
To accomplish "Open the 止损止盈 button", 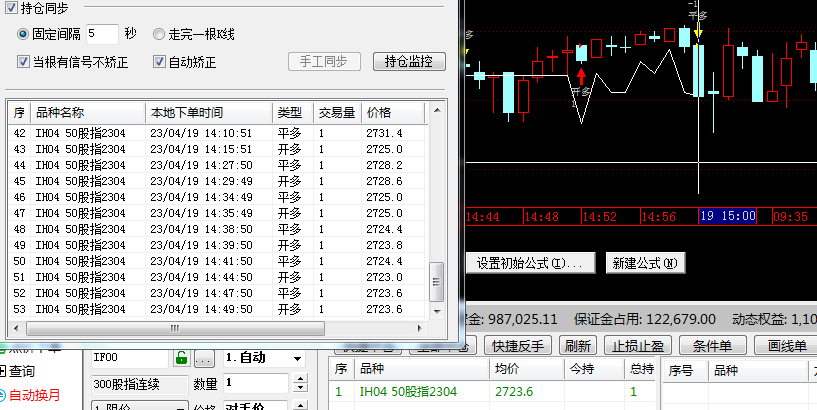I will [637, 345].
